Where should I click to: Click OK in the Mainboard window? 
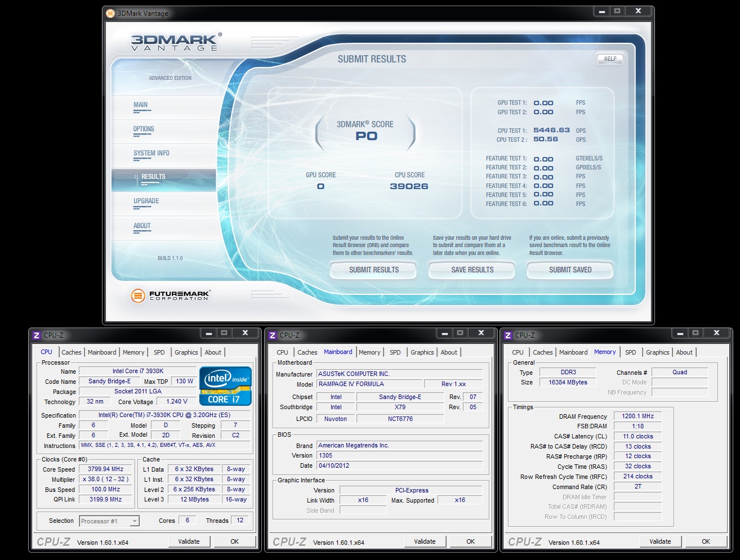pos(471,541)
